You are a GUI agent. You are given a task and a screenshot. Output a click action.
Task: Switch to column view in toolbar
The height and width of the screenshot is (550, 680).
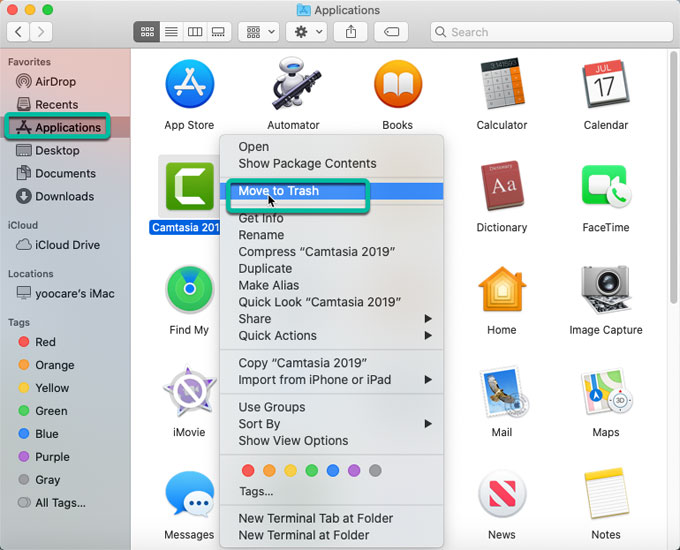point(195,32)
